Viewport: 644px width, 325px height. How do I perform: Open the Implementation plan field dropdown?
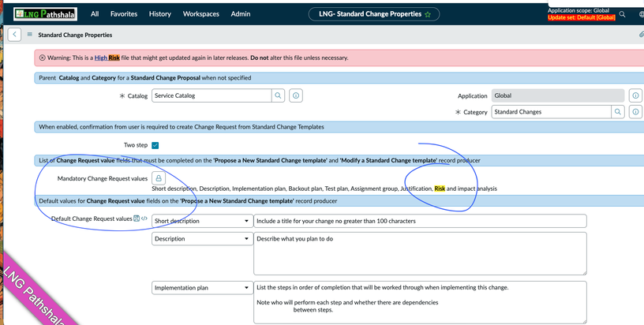pos(202,288)
